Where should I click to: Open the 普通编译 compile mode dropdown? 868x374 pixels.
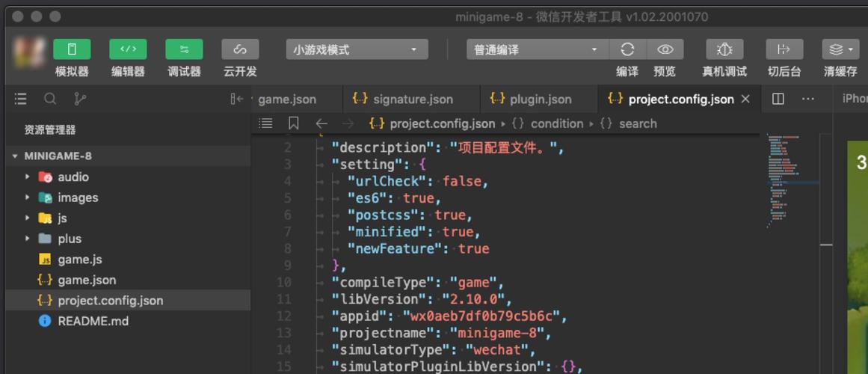pyautogui.click(x=537, y=49)
